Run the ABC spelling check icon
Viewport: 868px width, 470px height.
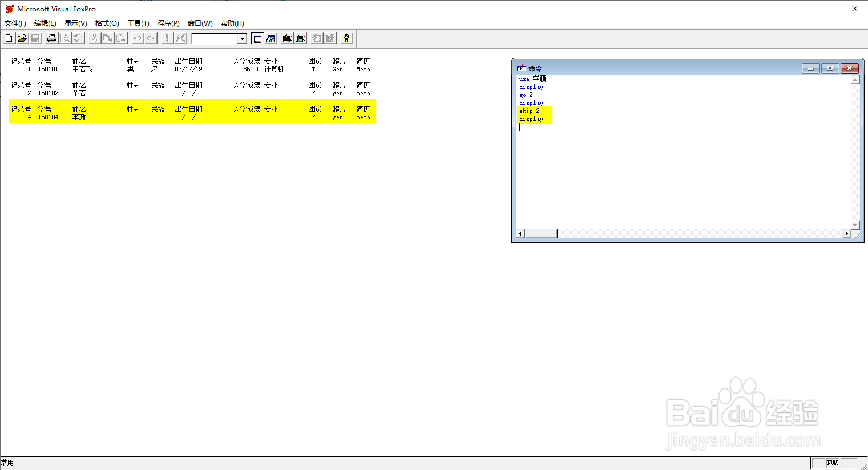click(78, 38)
